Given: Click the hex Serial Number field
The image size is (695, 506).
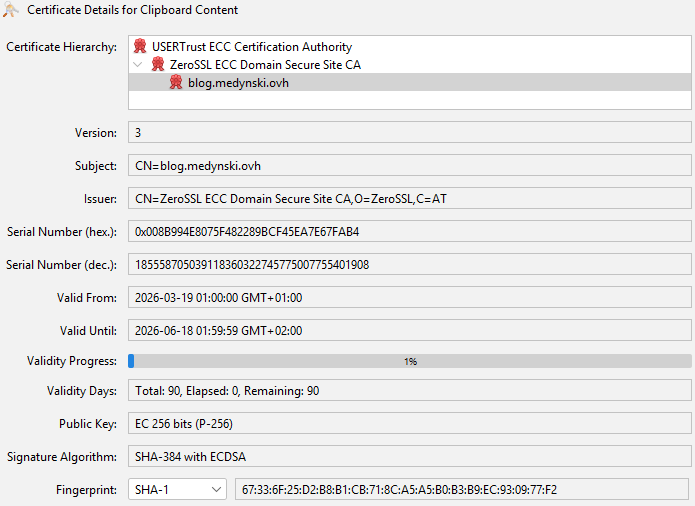Looking at the screenshot, I should 409,232.
